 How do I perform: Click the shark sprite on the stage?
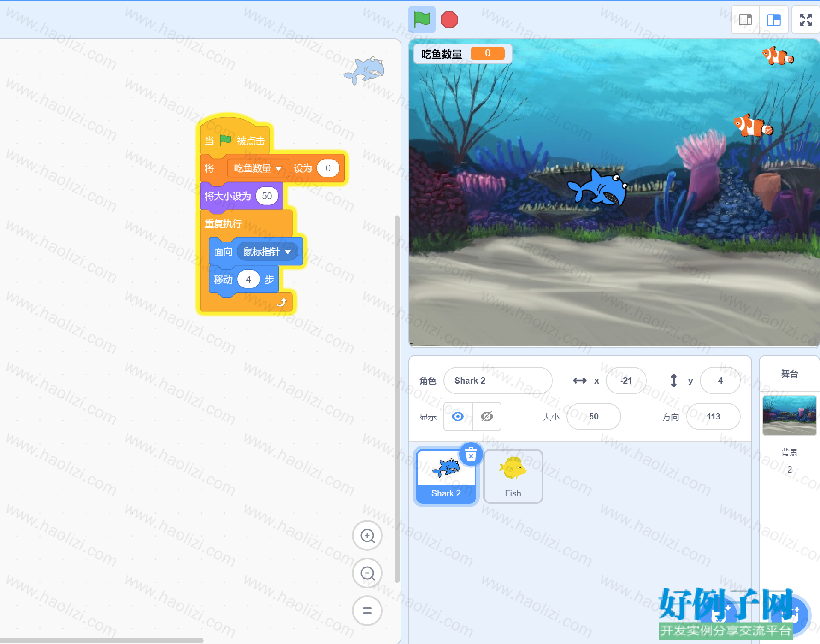pos(598,187)
